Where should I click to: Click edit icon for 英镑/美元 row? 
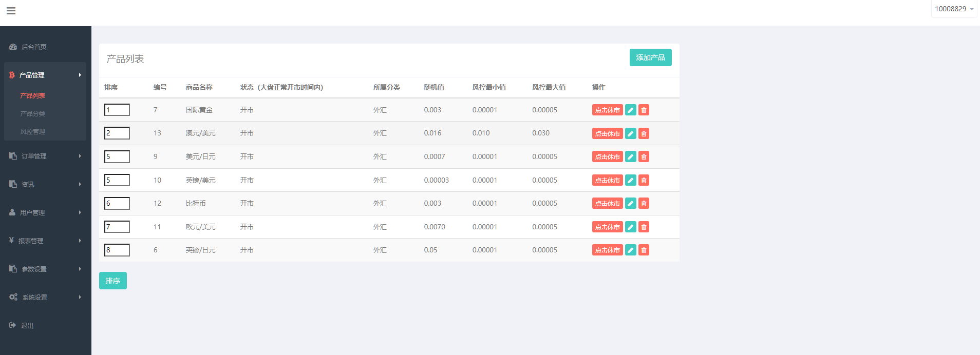coord(630,181)
